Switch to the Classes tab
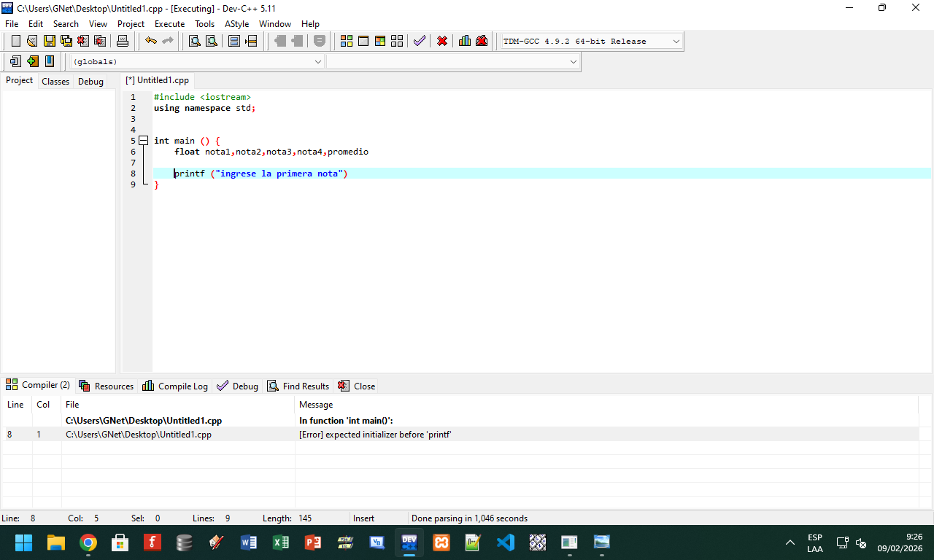Viewport: 934px width, 560px height. coord(55,82)
